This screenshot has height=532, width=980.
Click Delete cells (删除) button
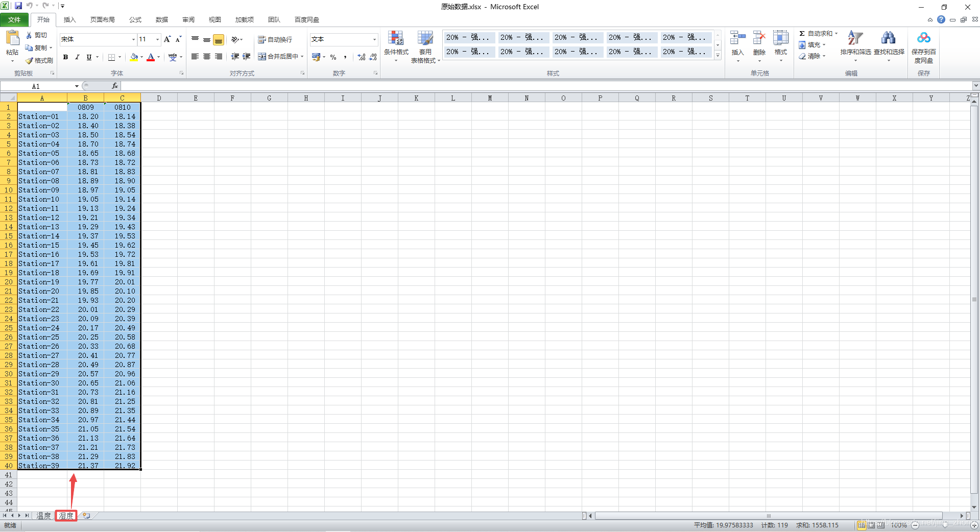point(759,46)
